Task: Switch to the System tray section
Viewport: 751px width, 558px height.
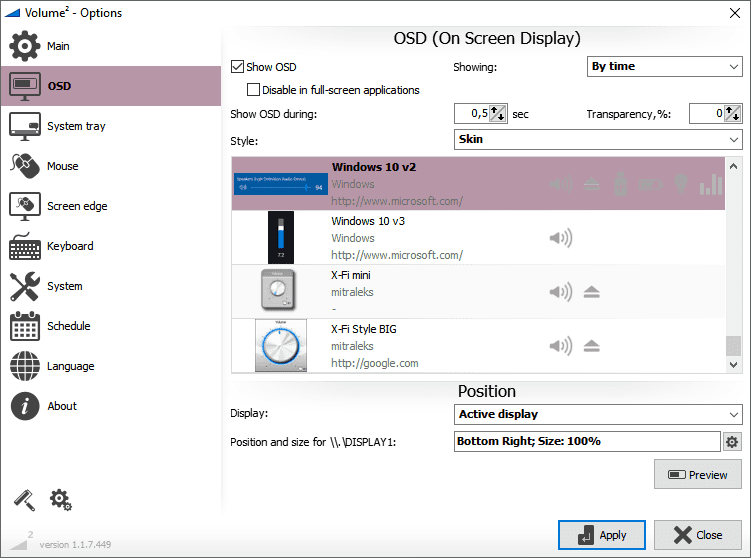Action: point(111,126)
